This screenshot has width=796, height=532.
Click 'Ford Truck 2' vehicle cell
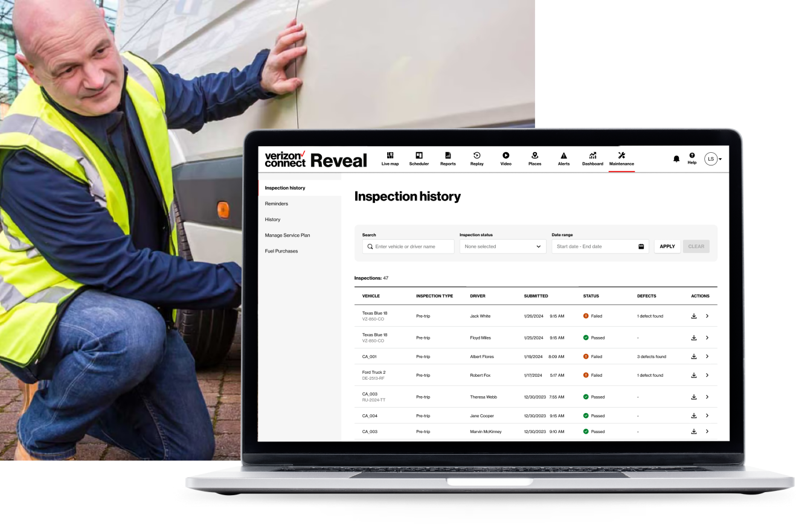(374, 372)
